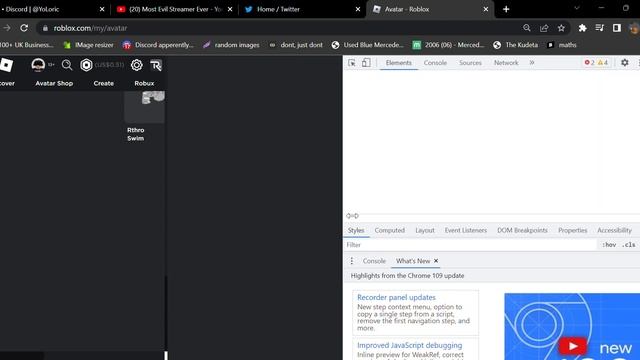Open the random images bookmark

231,45
